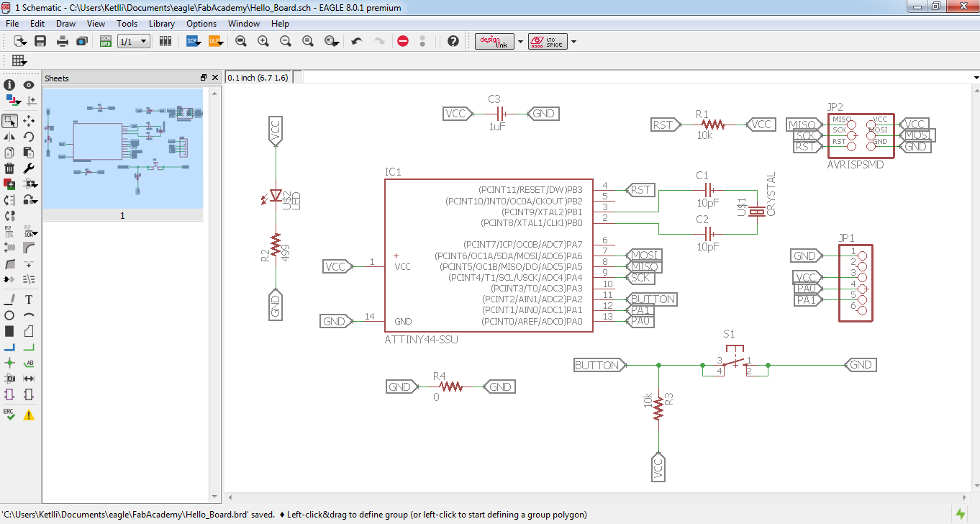The height and width of the screenshot is (524, 980).
Task: Switch to board with SCH/BRD button
Action: [x=105, y=41]
